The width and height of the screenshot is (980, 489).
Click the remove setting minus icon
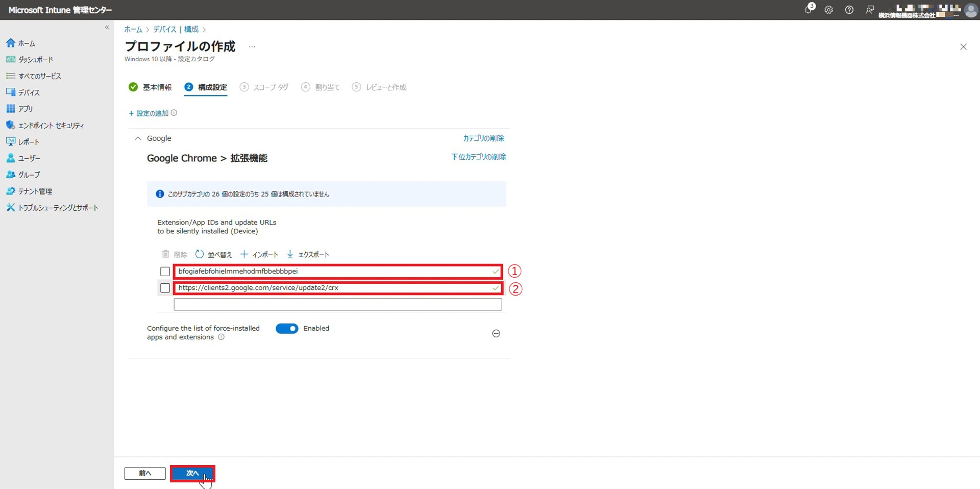tap(496, 333)
